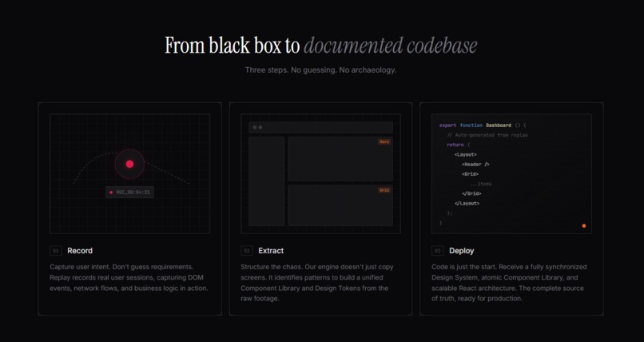
Task: Click the orange cursor dot in the code panel
Action: coord(584,226)
